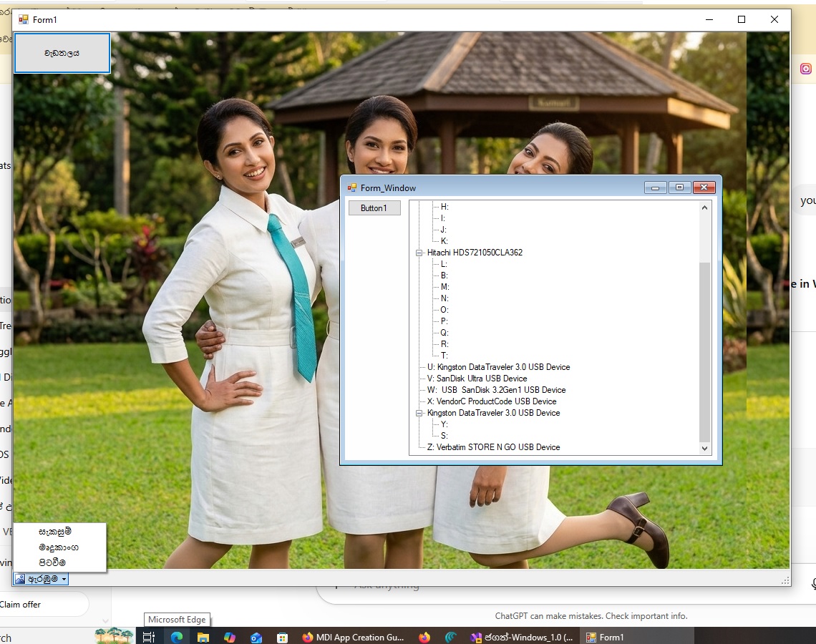Image resolution: width=816 pixels, height=644 pixels.
Task: Select drive Q: under Hitachi
Action: [x=445, y=333]
